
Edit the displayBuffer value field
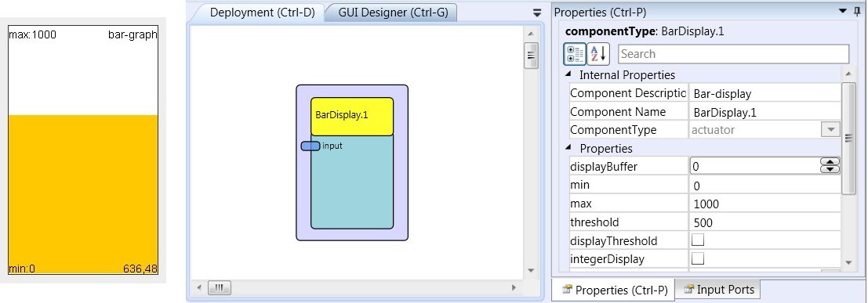click(754, 166)
